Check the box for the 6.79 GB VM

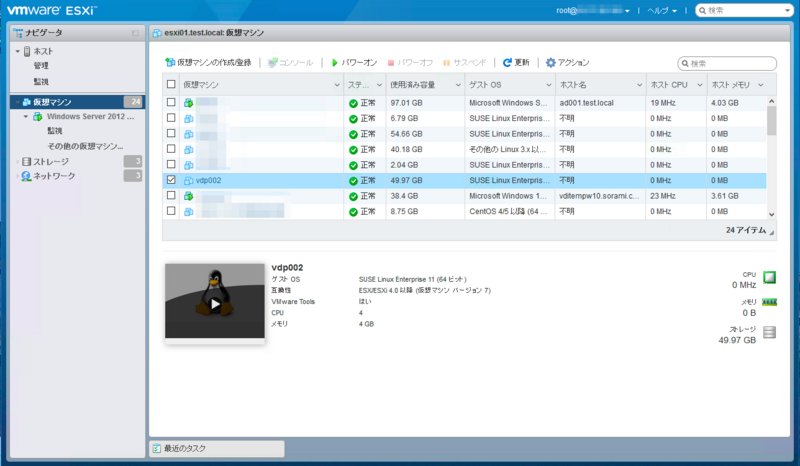pos(171,118)
